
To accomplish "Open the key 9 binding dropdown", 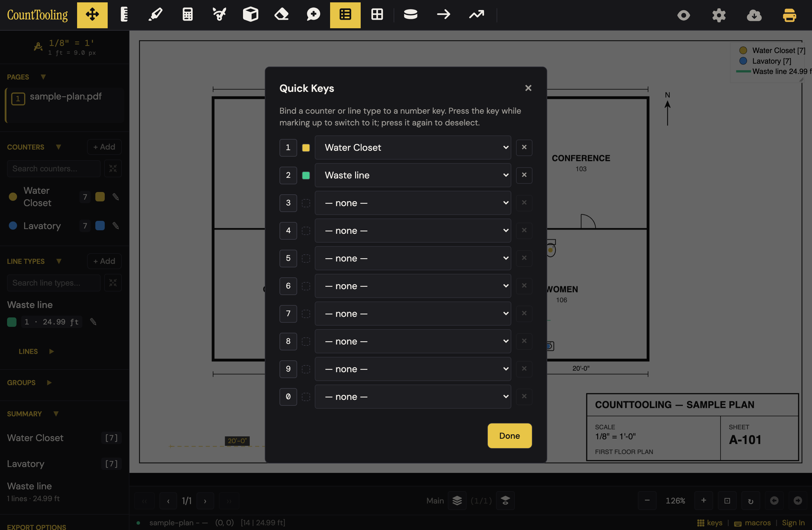I will tap(413, 369).
